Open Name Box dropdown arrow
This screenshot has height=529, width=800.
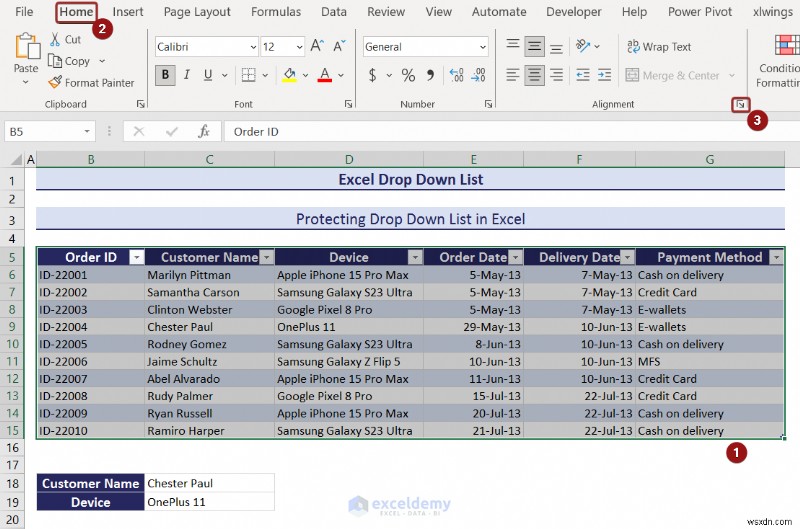(87, 132)
